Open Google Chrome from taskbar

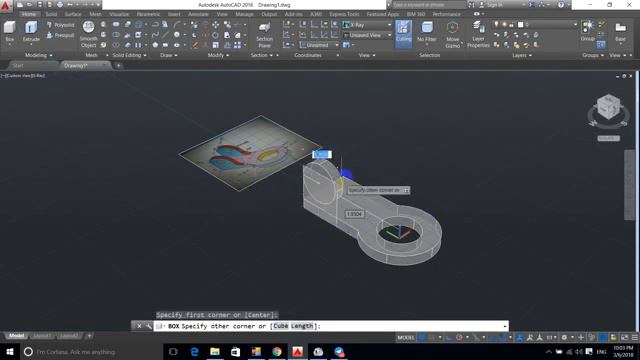point(277,351)
